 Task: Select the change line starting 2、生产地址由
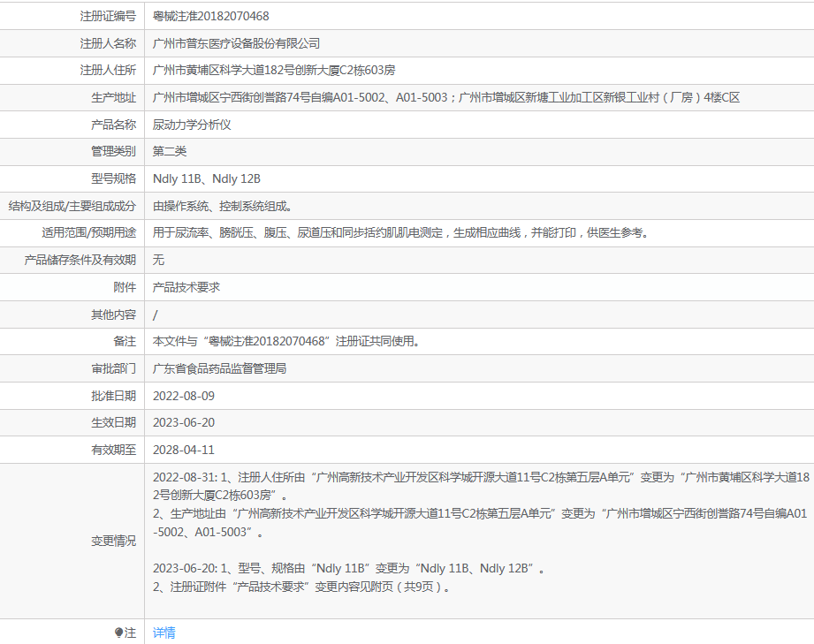[480, 523]
